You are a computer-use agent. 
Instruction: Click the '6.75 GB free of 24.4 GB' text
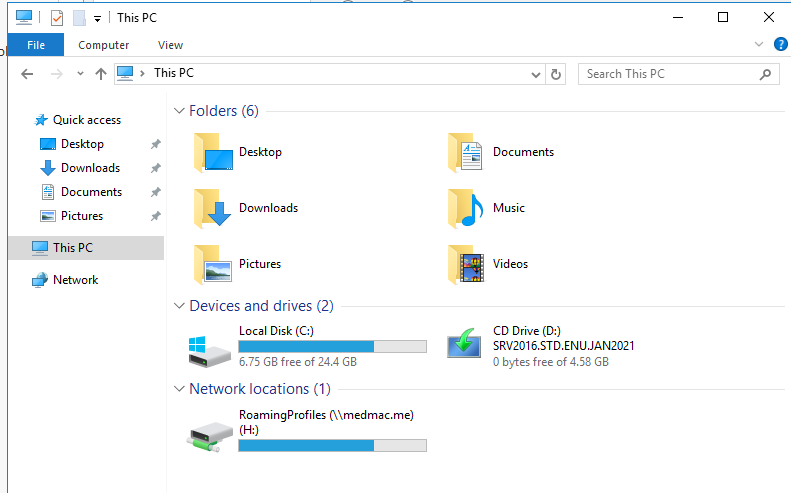coord(298,362)
